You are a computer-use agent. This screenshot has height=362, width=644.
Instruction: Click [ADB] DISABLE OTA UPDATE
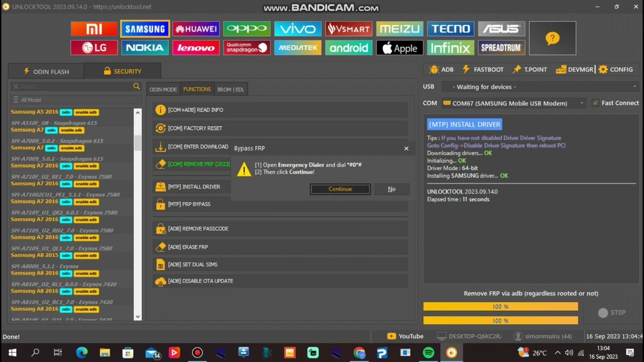click(281, 281)
